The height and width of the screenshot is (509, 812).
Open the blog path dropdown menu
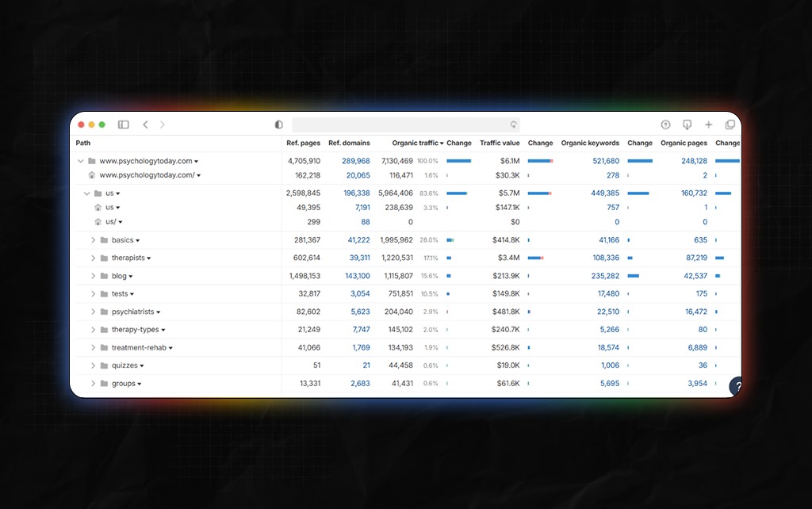[x=131, y=277]
